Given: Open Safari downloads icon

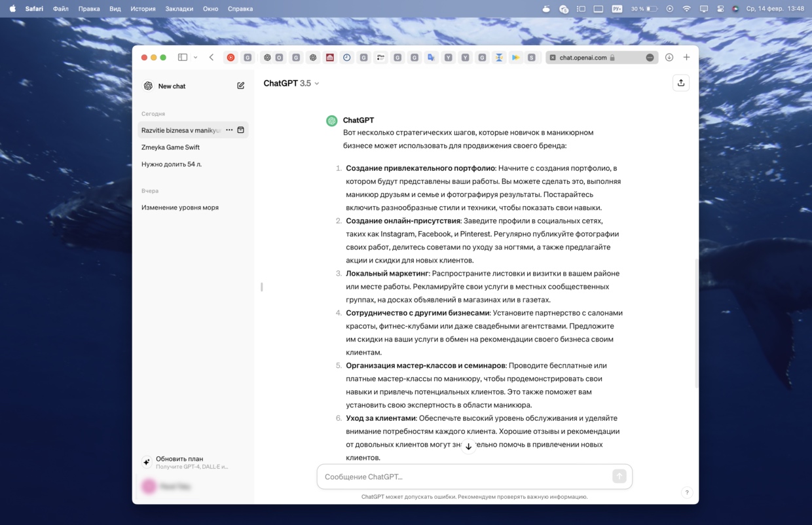Looking at the screenshot, I should click(x=669, y=58).
